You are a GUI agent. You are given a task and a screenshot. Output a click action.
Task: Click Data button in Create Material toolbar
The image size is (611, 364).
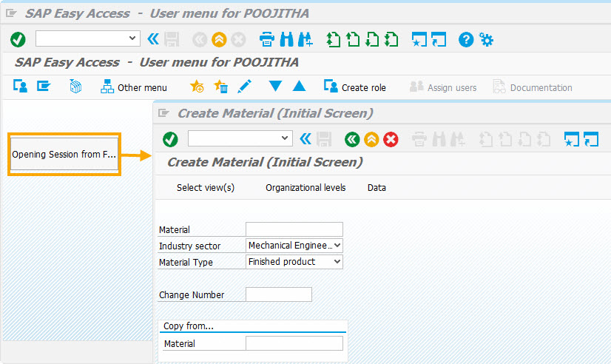377,187
